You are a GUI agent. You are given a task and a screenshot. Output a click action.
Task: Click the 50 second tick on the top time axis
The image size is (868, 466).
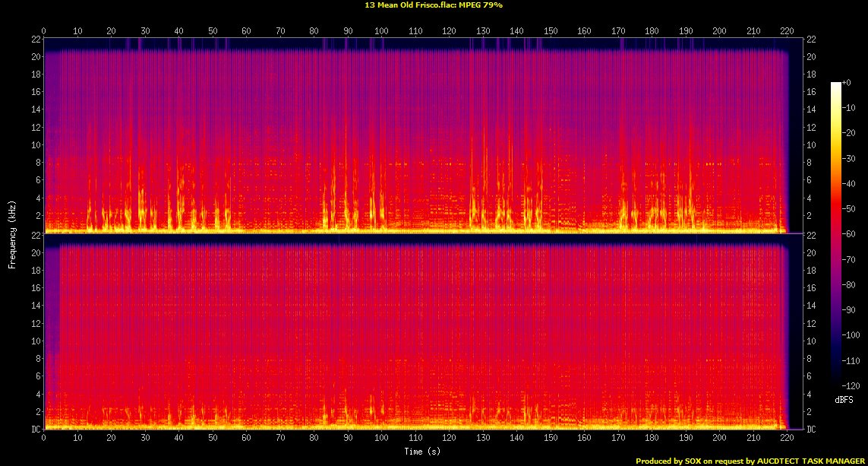click(x=213, y=31)
